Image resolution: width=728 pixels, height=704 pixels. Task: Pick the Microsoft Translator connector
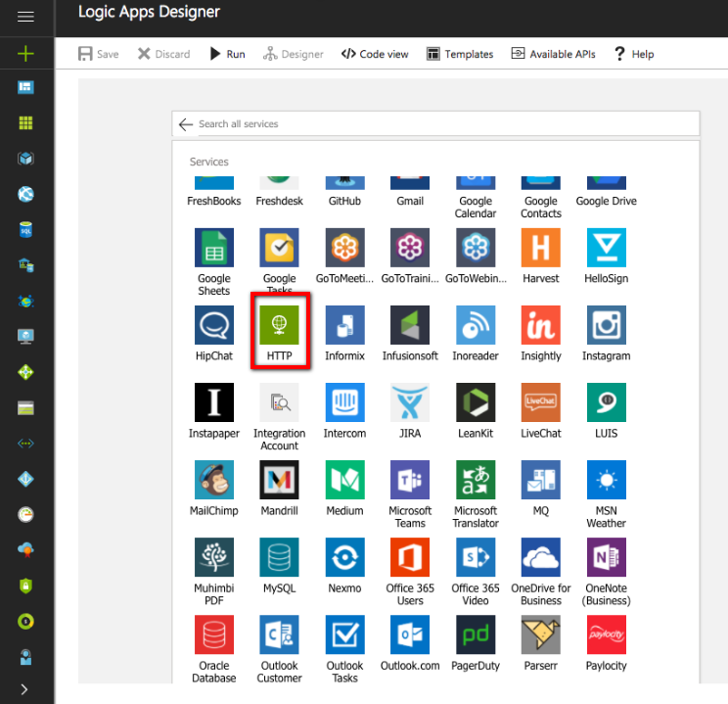(x=476, y=480)
